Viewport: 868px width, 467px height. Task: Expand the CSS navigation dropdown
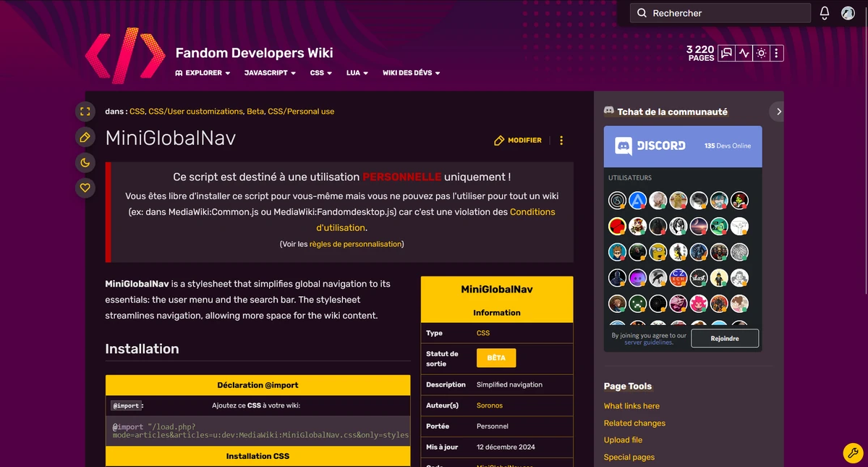point(320,72)
